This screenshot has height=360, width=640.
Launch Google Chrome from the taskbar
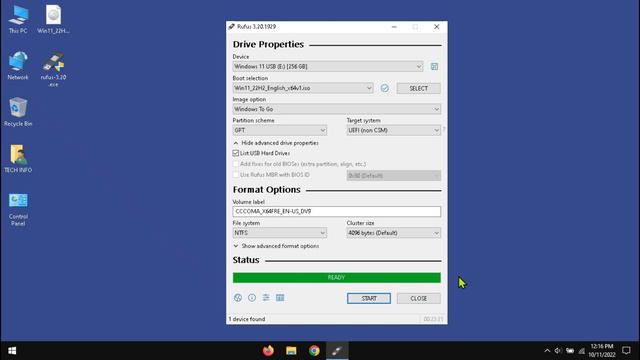314,351
